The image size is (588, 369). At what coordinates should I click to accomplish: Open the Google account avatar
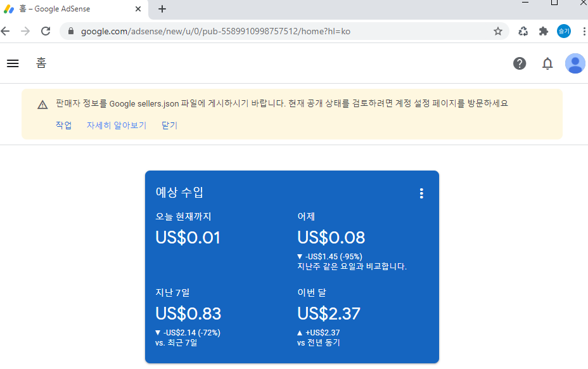click(x=575, y=63)
